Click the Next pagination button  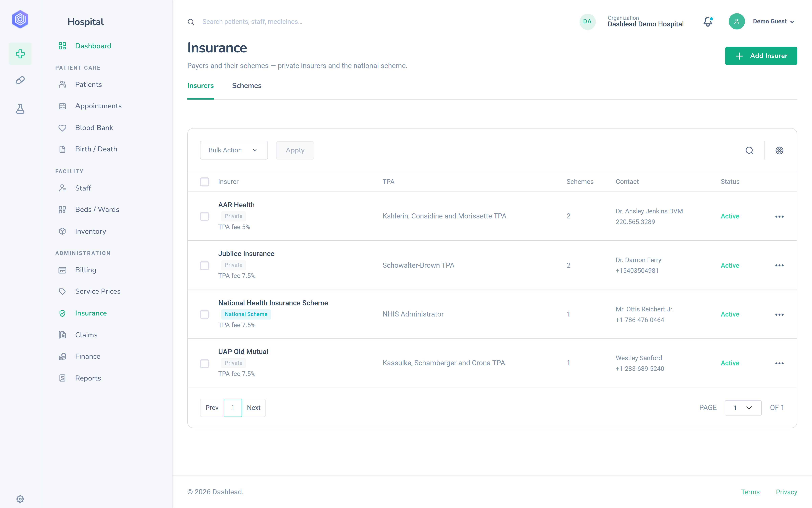[x=254, y=408]
